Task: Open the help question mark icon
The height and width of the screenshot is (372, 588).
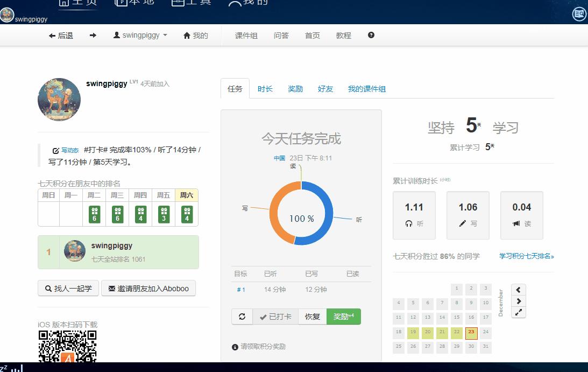Action: coord(371,36)
